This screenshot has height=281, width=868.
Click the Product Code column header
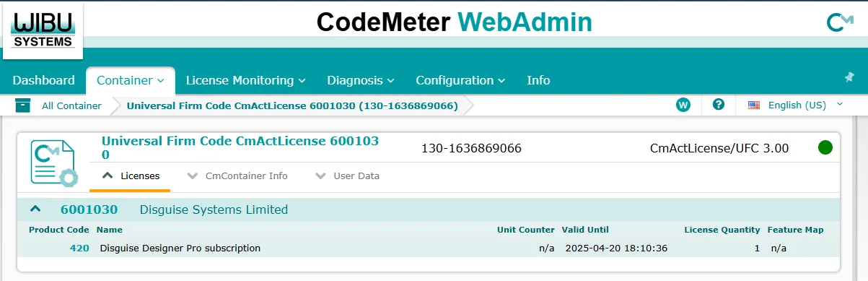click(59, 230)
